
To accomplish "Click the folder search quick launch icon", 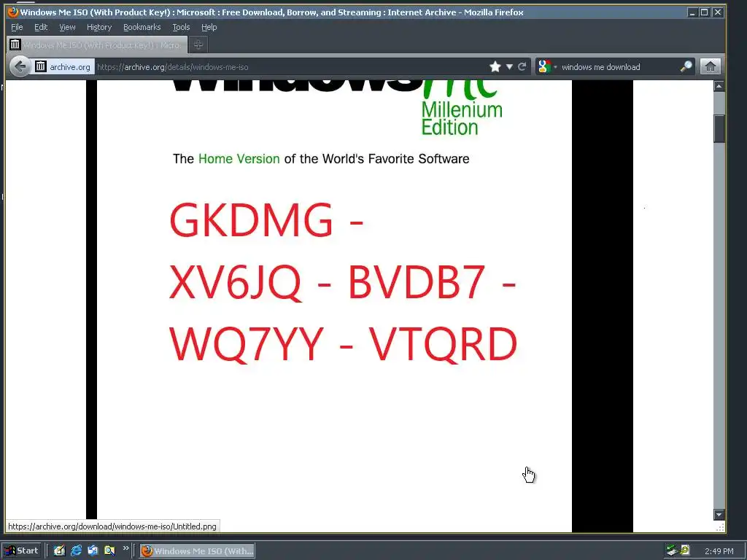I will pyautogui.click(x=109, y=551).
